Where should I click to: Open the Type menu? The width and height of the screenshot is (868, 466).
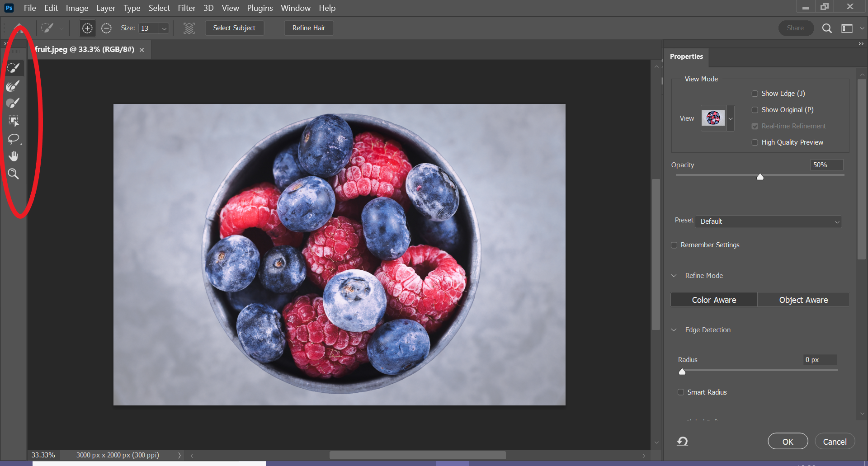132,8
